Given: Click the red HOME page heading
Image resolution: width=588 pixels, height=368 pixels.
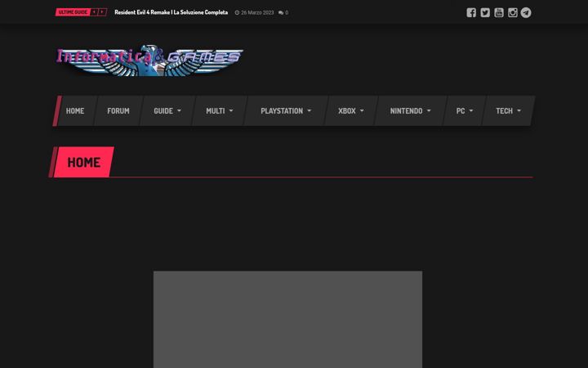Looking at the screenshot, I should tap(83, 162).
